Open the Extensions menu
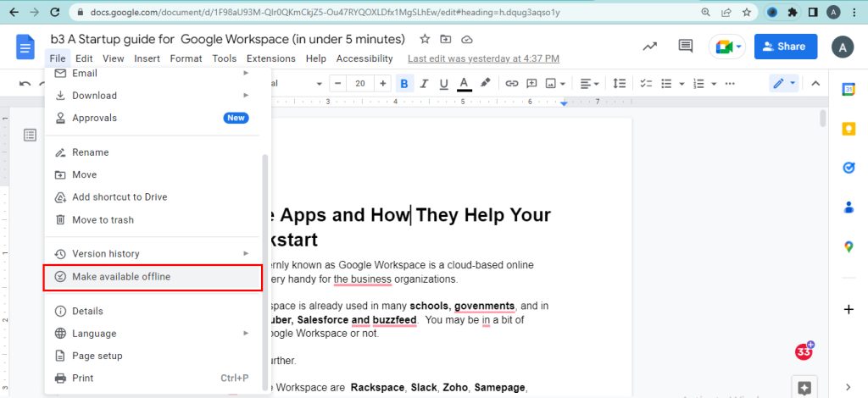Screen dimensions: 868x398 coord(271,58)
